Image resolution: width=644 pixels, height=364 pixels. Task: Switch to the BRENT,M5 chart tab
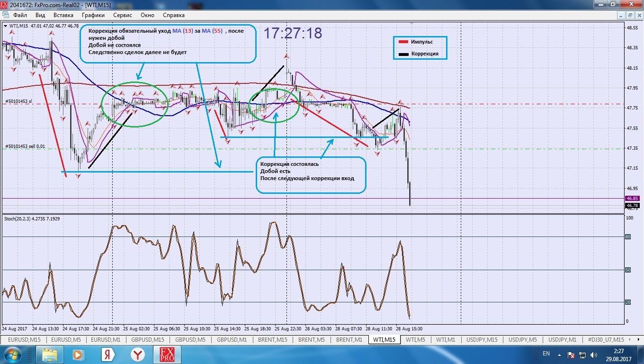(311, 339)
